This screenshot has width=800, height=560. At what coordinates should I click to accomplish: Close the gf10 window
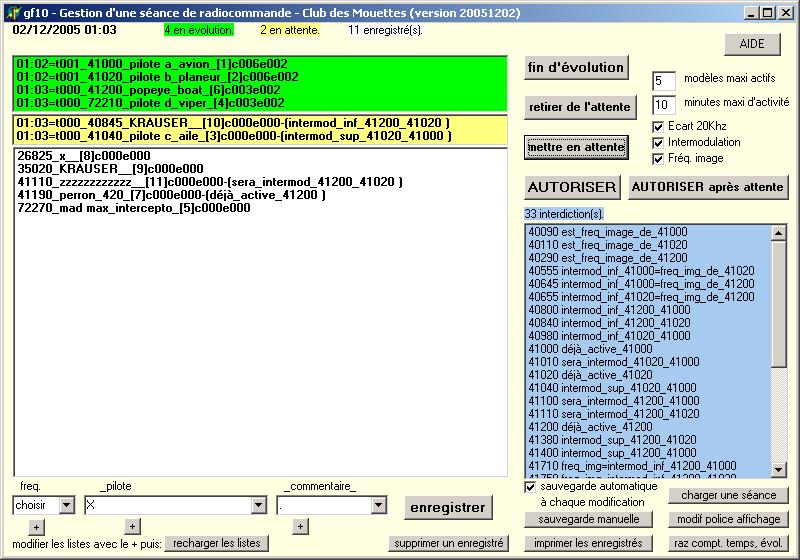tap(786, 13)
